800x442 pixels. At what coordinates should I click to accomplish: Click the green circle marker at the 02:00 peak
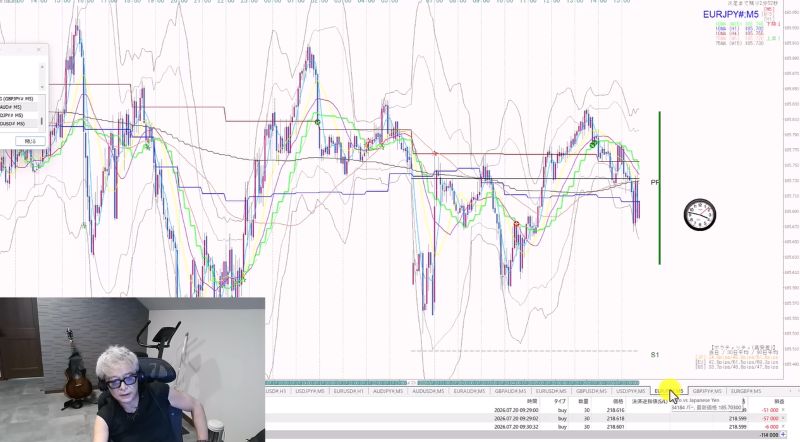(317, 122)
